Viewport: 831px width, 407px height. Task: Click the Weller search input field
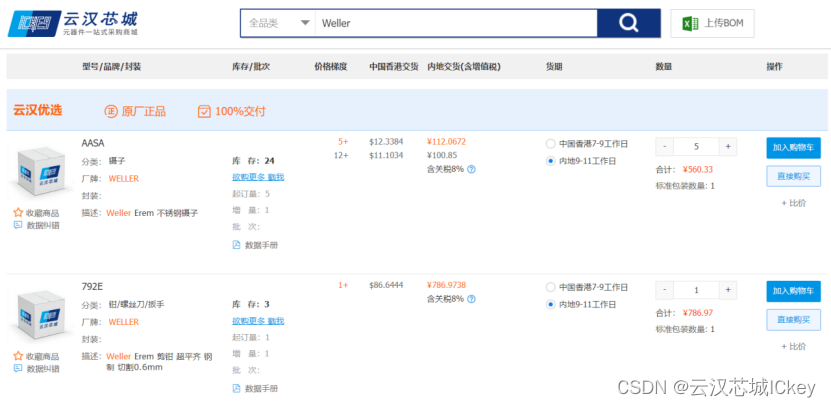click(x=456, y=23)
